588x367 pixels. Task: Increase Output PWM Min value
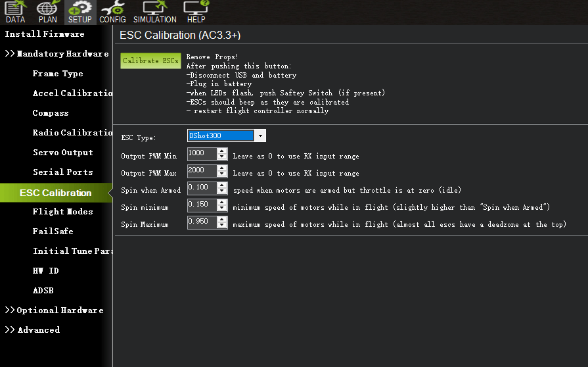(222, 151)
